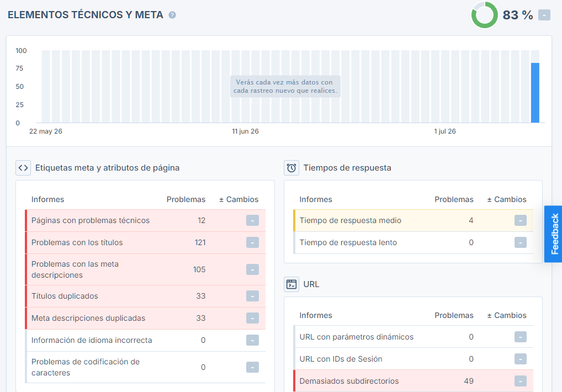Open Problemas de codificación de caracteres report
Viewport: 562px width, 392px height.
pyautogui.click(x=145, y=367)
